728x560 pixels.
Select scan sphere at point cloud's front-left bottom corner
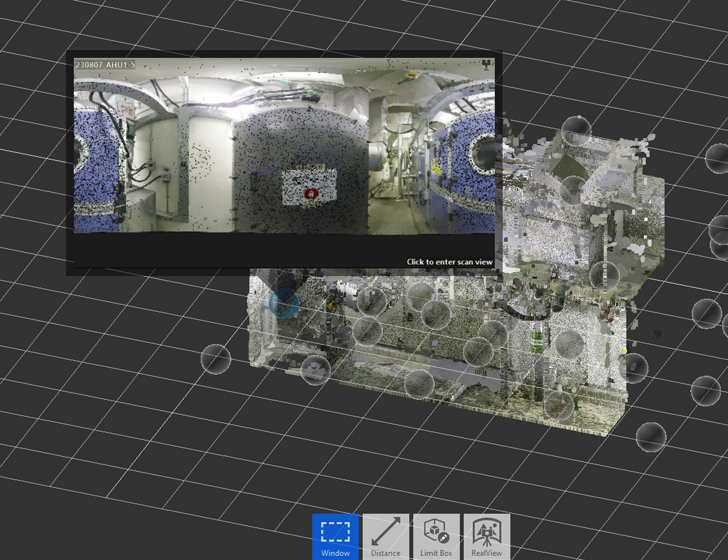(x=316, y=370)
